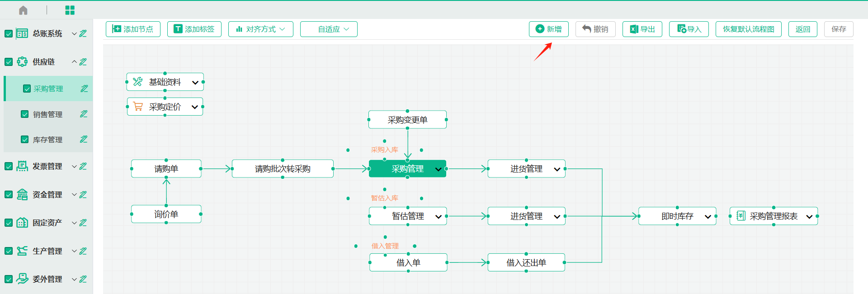Toggle the 库存管理 checkbox

click(x=25, y=140)
